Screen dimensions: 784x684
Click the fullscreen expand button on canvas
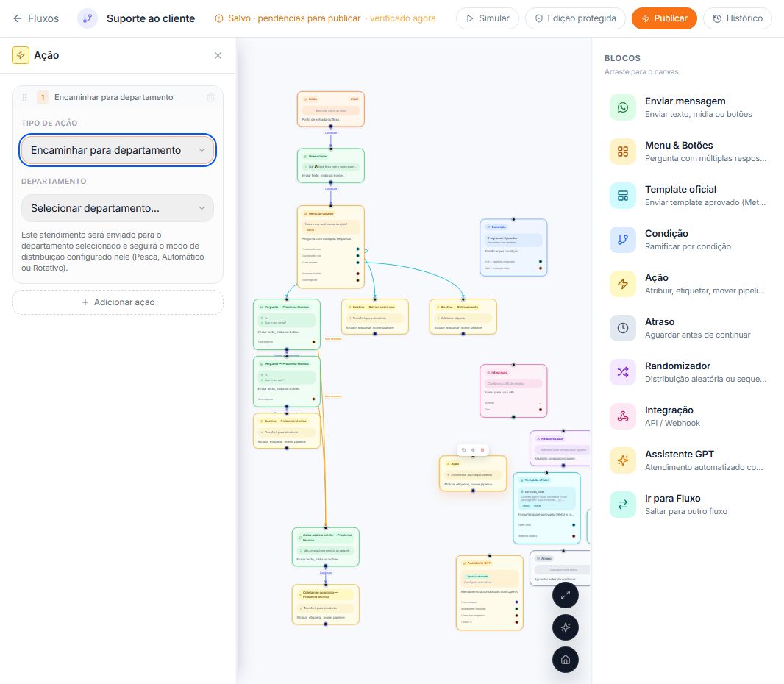point(566,596)
